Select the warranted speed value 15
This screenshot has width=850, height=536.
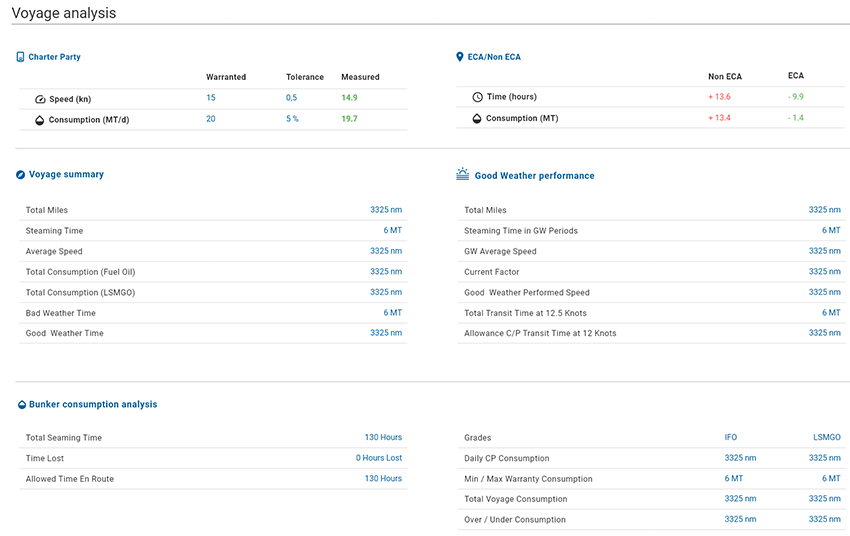pos(211,98)
